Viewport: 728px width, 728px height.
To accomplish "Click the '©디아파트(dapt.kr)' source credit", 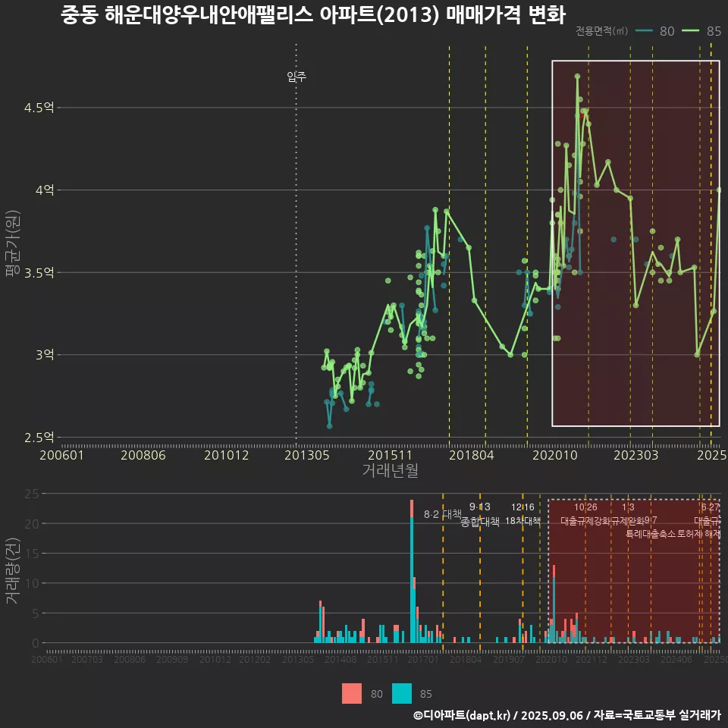I will [x=462, y=715].
